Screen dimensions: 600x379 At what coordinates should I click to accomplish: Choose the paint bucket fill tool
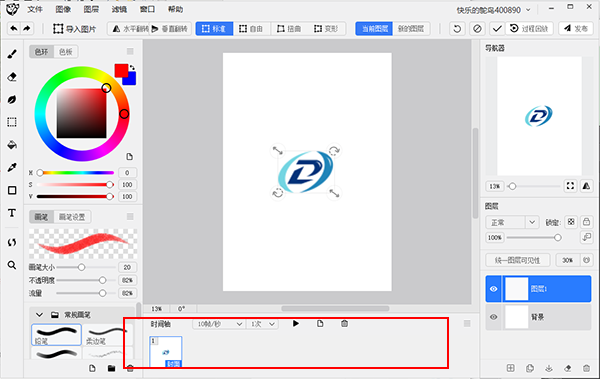coord(12,145)
